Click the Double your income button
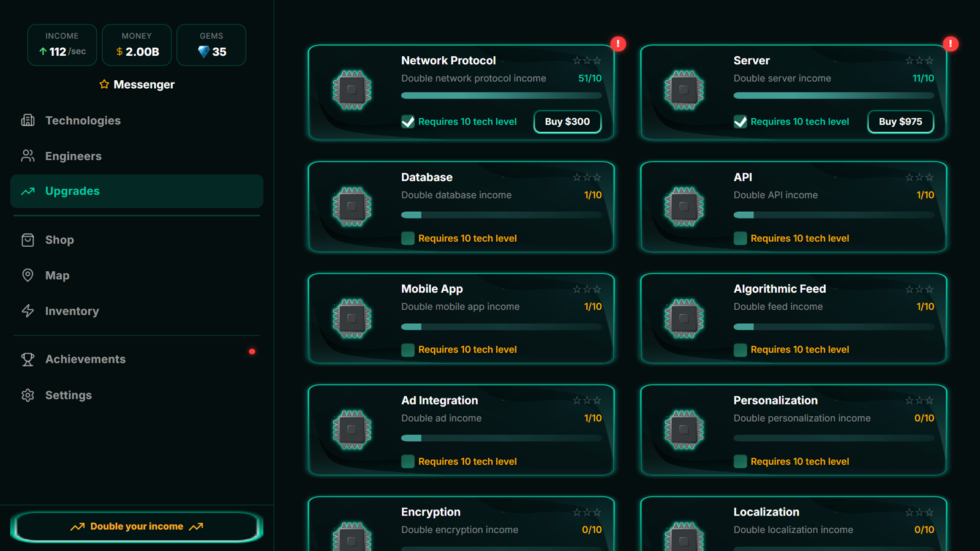This screenshot has height=551, width=980. tap(137, 527)
